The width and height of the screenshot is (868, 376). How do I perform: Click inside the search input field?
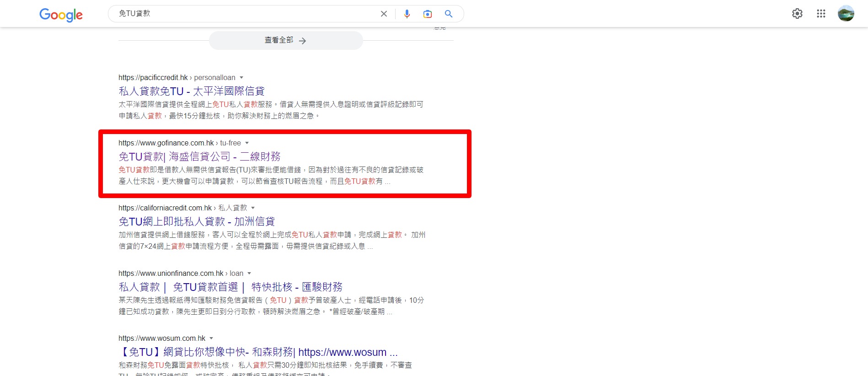(x=247, y=14)
